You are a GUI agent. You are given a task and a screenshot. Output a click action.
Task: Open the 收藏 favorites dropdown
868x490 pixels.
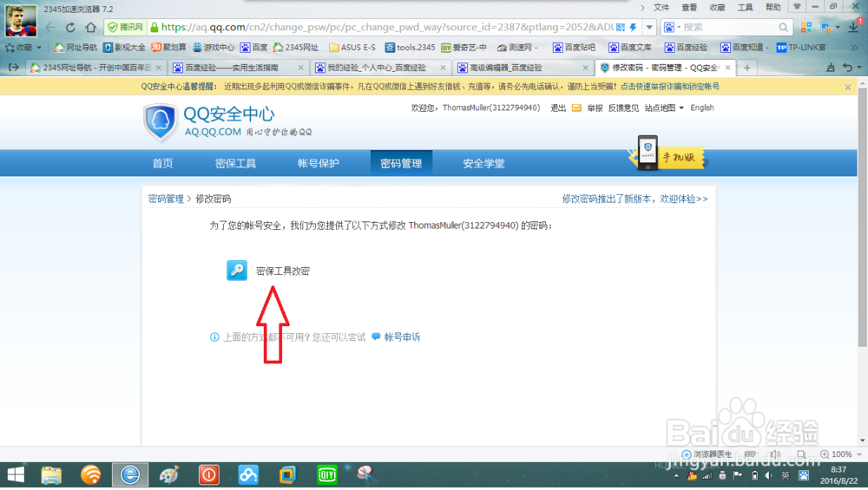23,48
